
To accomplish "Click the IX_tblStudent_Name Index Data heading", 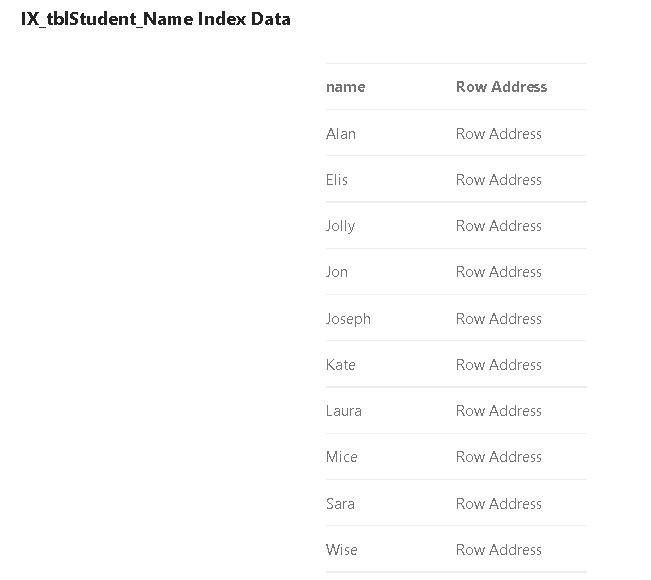I will click(x=156, y=19).
